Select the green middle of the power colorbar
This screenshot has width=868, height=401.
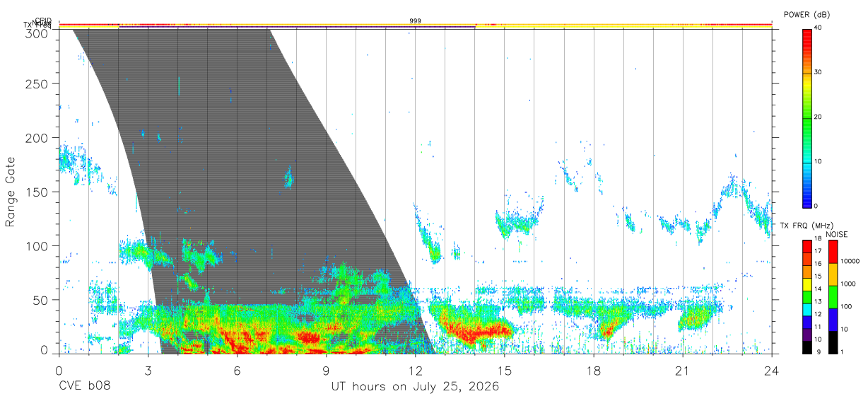[807, 117]
